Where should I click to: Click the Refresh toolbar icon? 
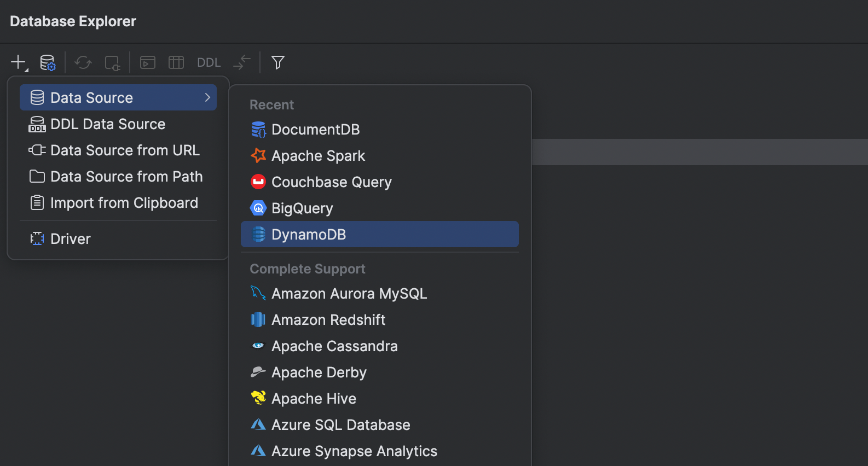click(x=83, y=62)
